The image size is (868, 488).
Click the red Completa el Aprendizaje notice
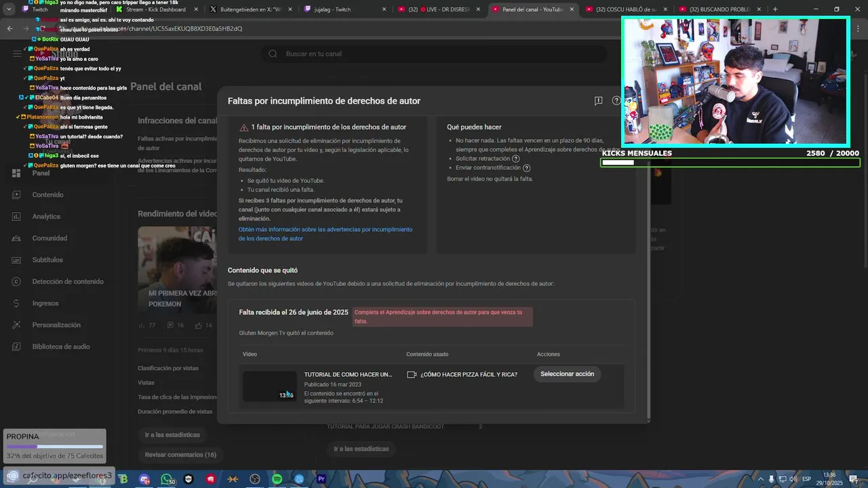tap(443, 317)
